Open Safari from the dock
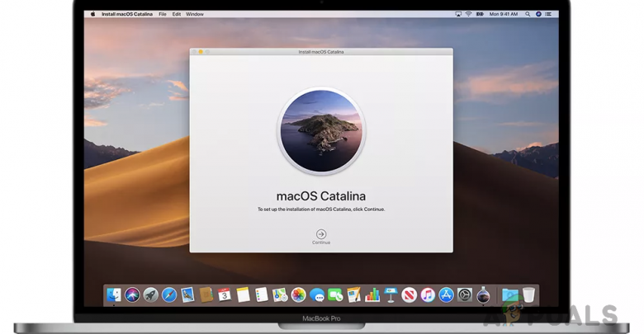Image resolution: width=644 pixels, height=334 pixels. [169, 294]
